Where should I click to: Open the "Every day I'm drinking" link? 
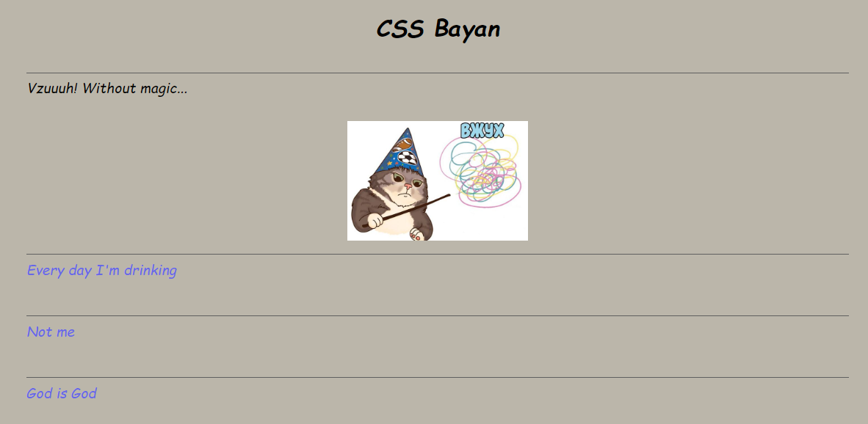click(102, 271)
